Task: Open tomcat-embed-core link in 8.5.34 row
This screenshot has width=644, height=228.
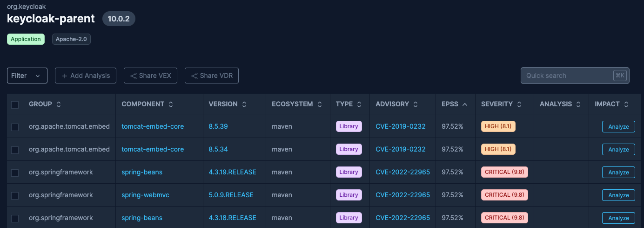Action: (153, 149)
